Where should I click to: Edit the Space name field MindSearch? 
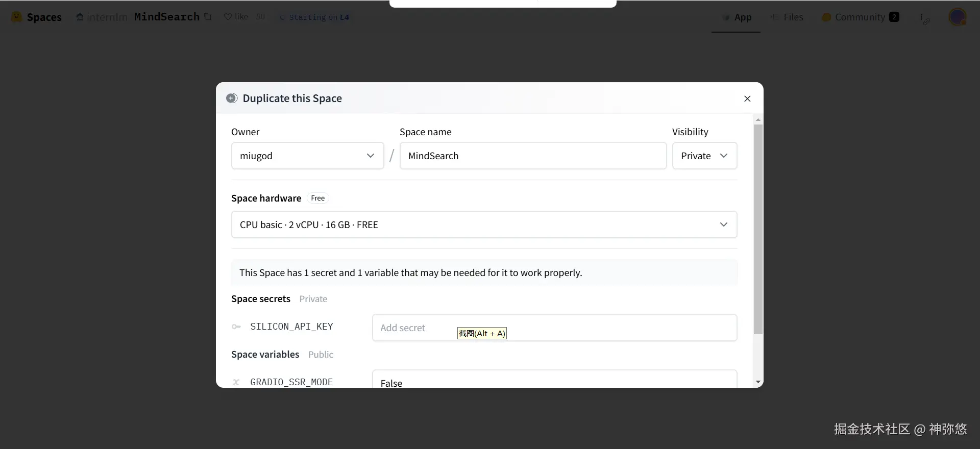point(533,156)
